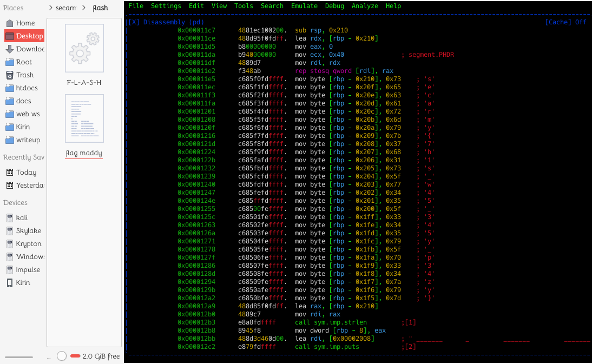592x364 pixels.
Task: Click address 0x000012a2 with '}' comment
Action: pos(196,298)
